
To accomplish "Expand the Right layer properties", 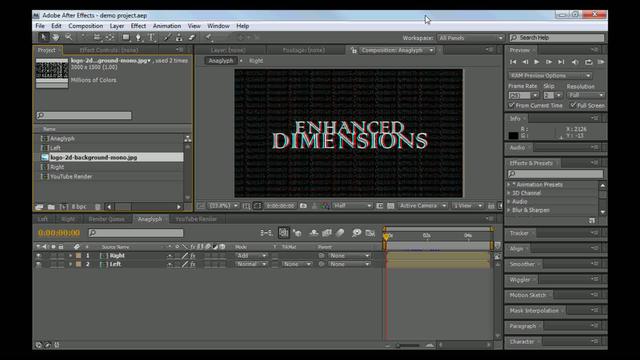I will (71, 256).
